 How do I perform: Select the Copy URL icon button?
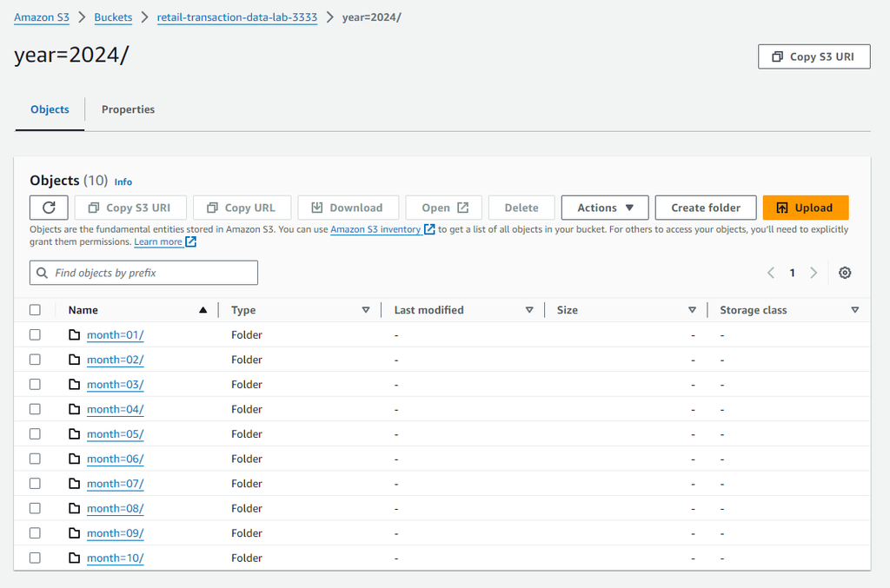[x=242, y=207]
